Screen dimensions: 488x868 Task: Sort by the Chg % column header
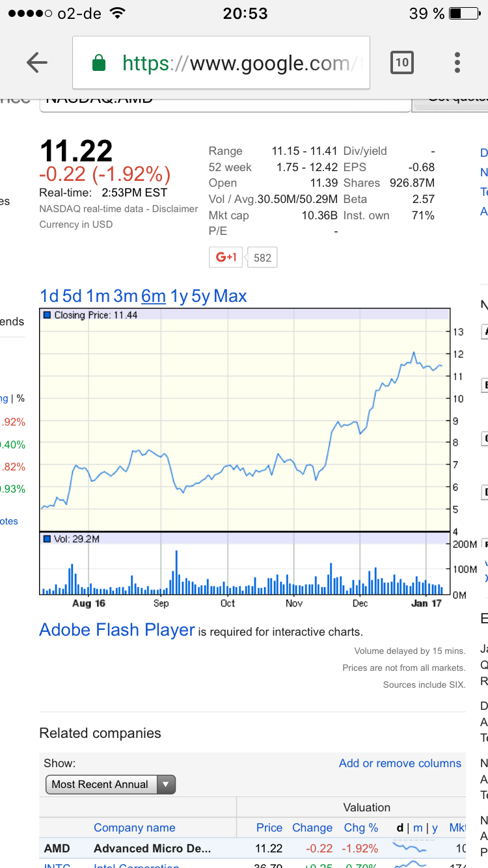[x=361, y=828]
